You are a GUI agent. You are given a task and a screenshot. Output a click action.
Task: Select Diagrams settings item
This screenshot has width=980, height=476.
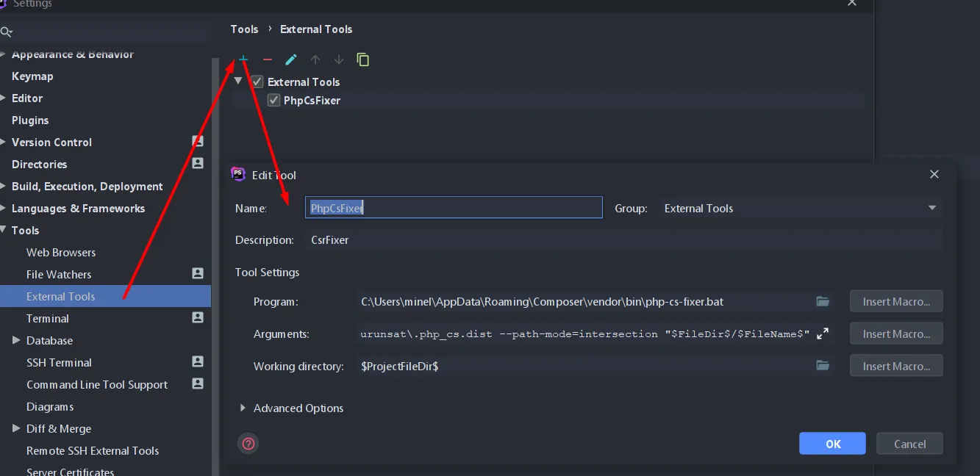point(50,406)
